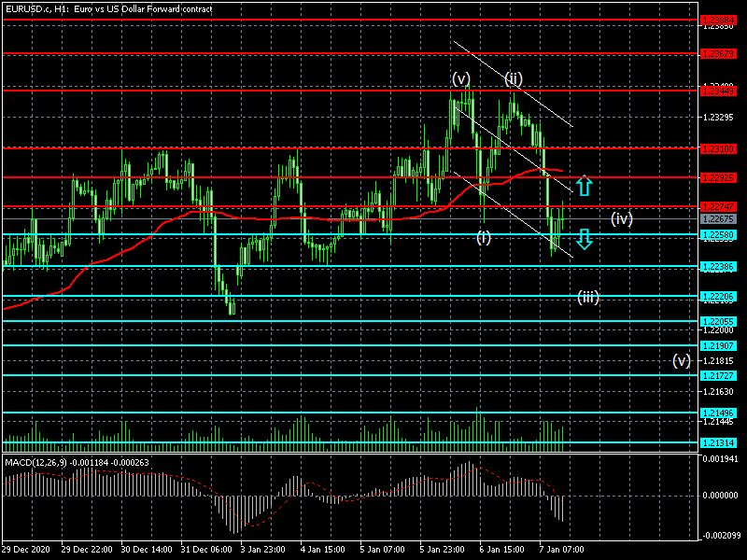Click the cyan 1.22206 price tag
This screenshot has width=747, height=560.
718,297
